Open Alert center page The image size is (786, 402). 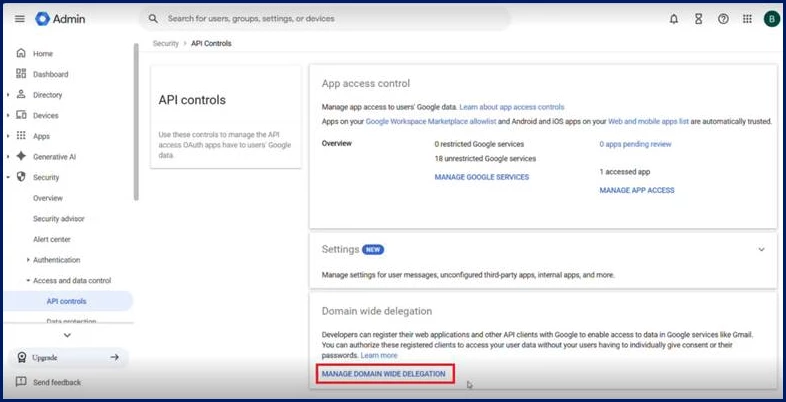coord(52,239)
